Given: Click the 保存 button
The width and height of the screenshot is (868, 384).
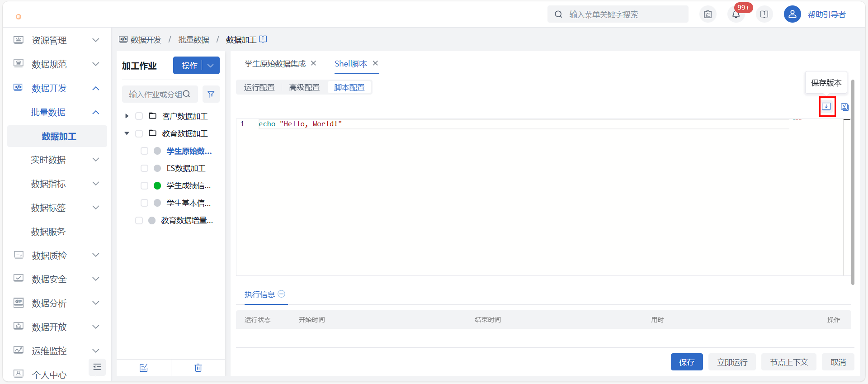Looking at the screenshot, I should click(687, 362).
